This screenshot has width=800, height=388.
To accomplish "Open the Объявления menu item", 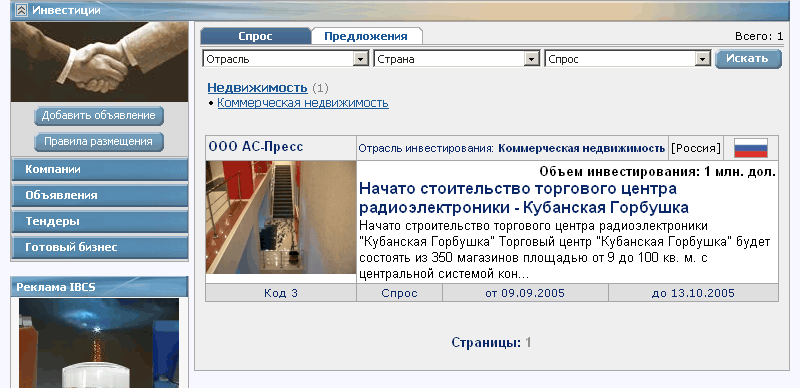I will [99, 196].
